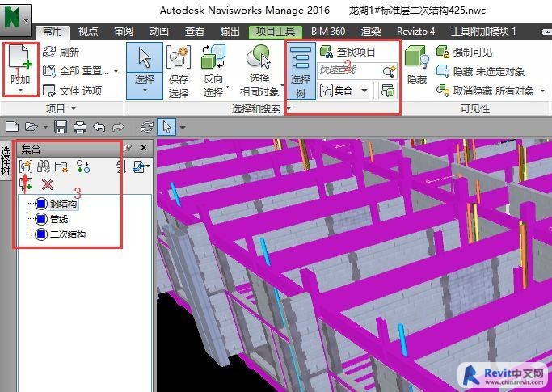
Task: Switch to the Revizto 4 ribbon tab
Action: pyautogui.click(x=415, y=32)
